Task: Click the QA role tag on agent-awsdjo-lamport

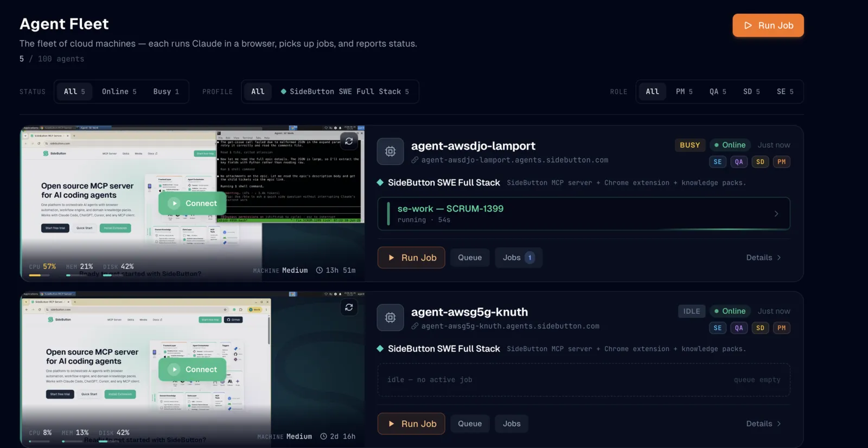Action: coord(739,162)
